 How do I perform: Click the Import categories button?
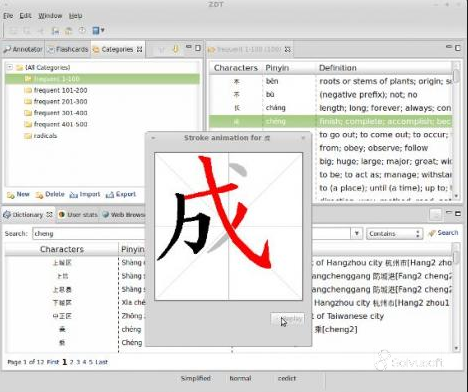click(85, 194)
